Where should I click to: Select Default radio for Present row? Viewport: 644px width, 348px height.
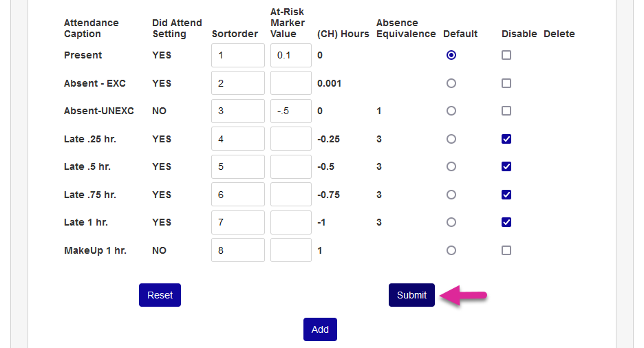click(x=451, y=56)
